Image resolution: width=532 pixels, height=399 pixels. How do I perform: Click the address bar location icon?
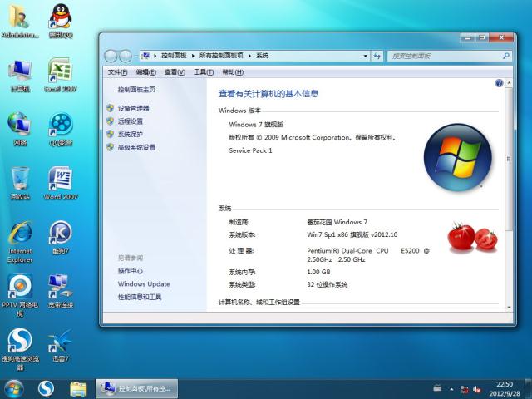[145, 56]
